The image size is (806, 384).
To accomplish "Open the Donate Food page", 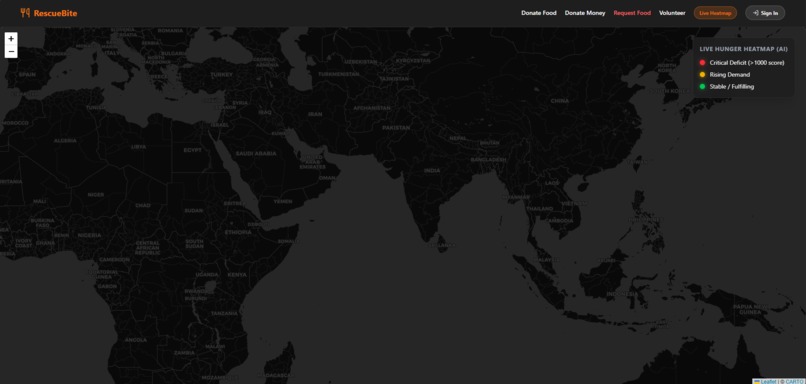I will click(539, 13).
